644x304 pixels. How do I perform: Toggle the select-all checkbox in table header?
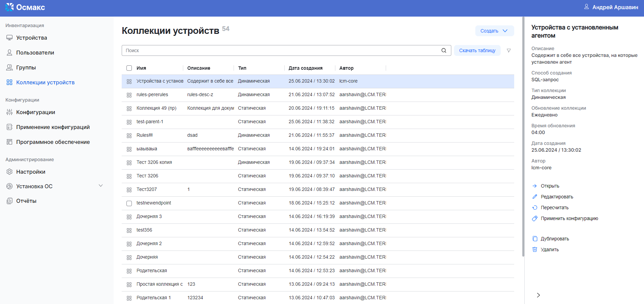pyautogui.click(x=129, y=68)
